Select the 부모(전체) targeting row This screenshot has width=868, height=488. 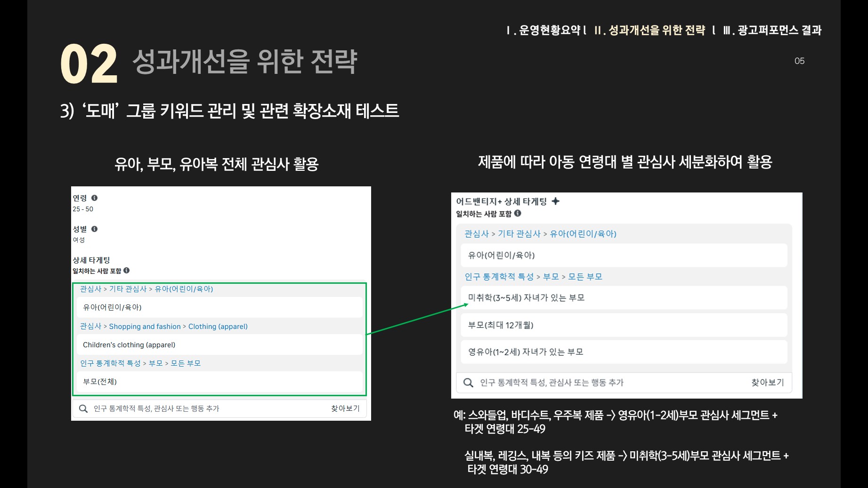tap(219, 382)
